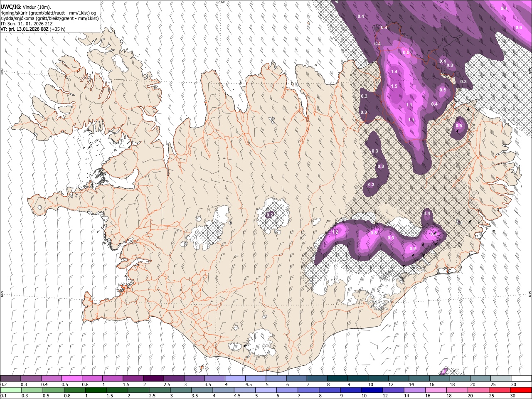Click the '2.5' label in the lower legend row
532x399 pixels.
coord(152,396)
